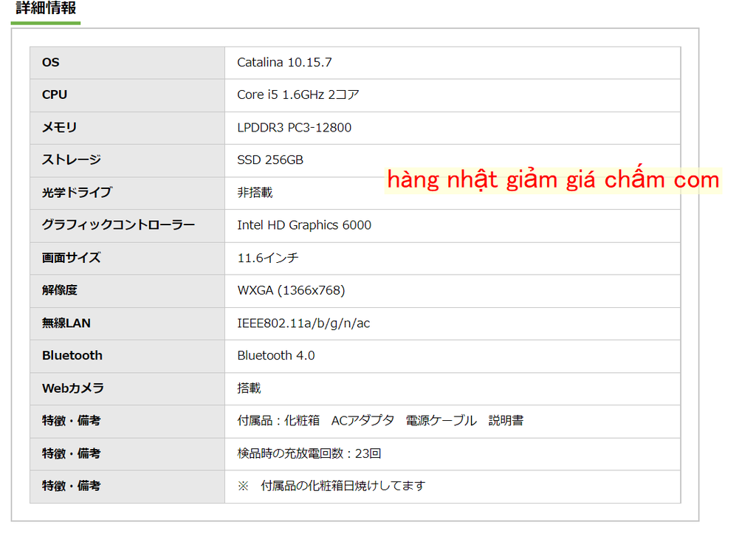This screenshot has width=756, height=556.
Task: Select the LPDDR3 PC3-12800 memory value
Action: pos(293,128)
